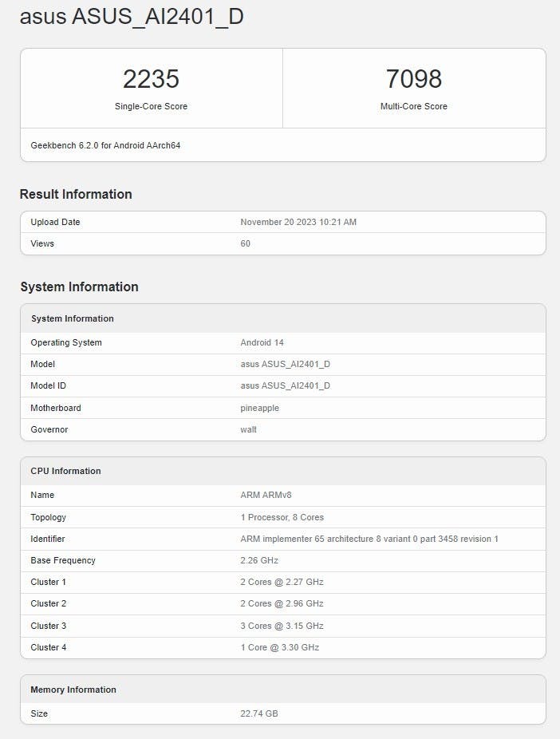Click the Result Information heading

click(76, 194)
